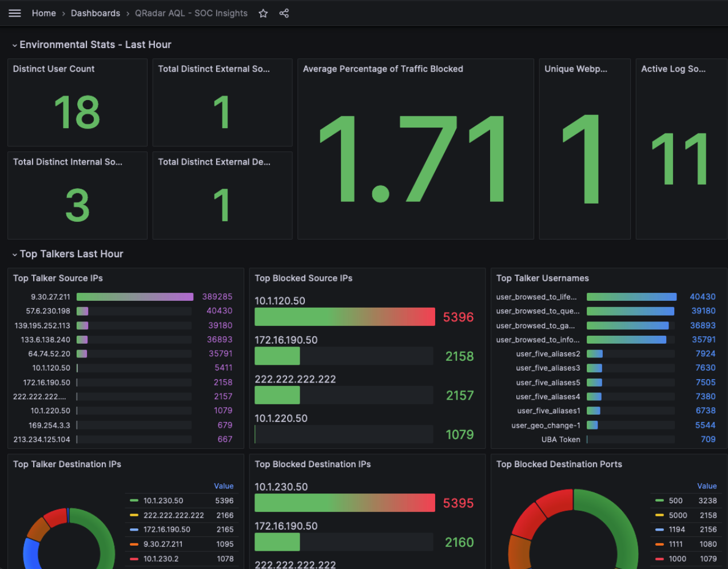728x569 pixels.
Task: Click red swatch for port 1000 legend entry
Action: point(659,559)
